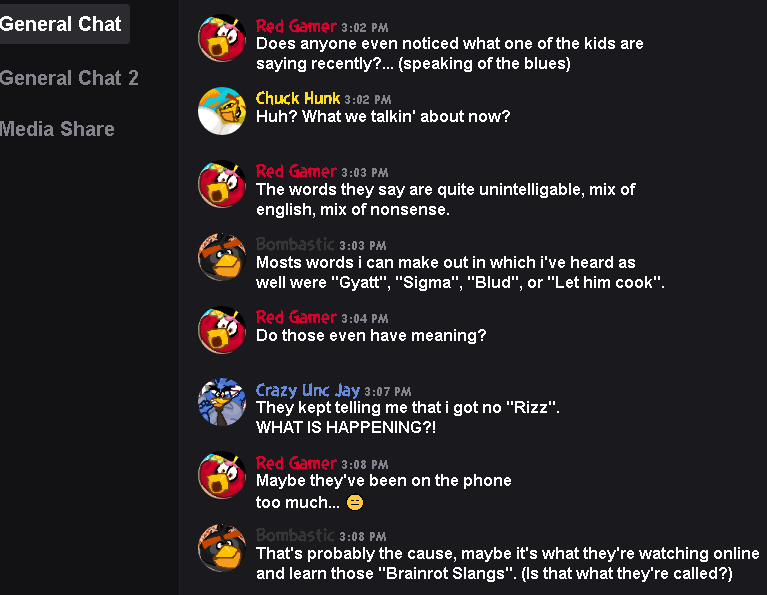Click Red Gamer's avatar next to "Do those even have meaning?"

pos(222,330)
